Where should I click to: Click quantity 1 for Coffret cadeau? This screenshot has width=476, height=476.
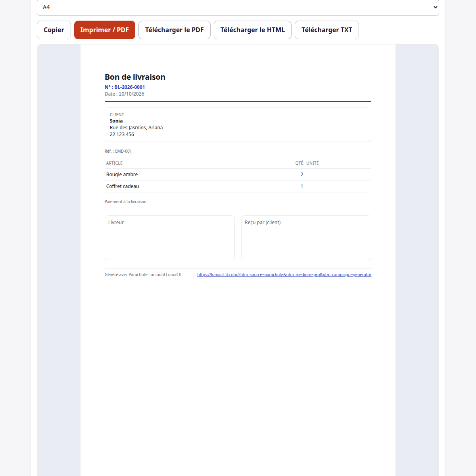pos(302,186)
